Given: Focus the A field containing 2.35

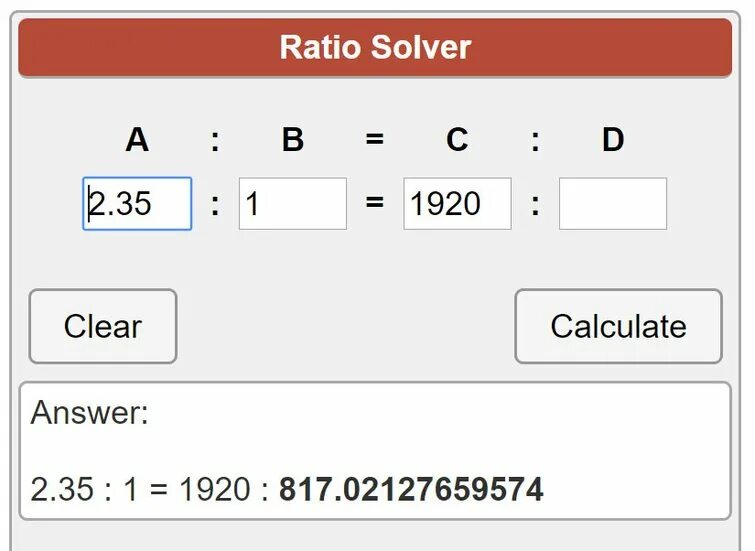Looking at the screenshot, I should 137,204.
